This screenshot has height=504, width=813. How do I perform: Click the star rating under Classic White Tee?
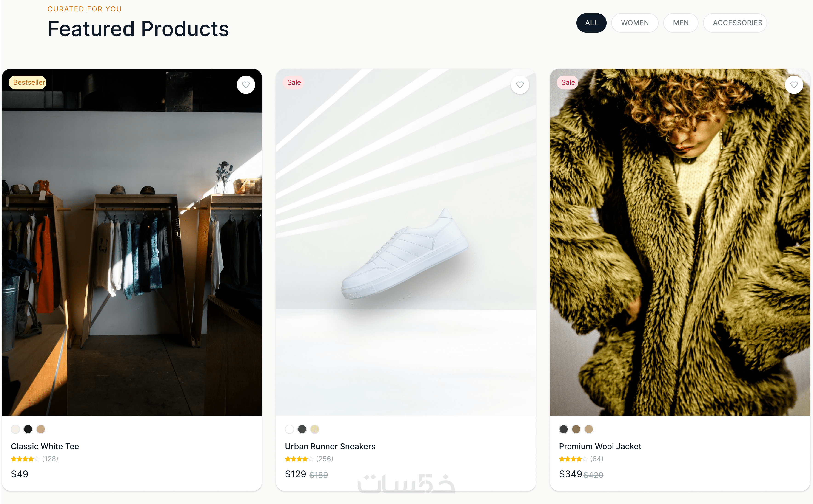point(25,459)
